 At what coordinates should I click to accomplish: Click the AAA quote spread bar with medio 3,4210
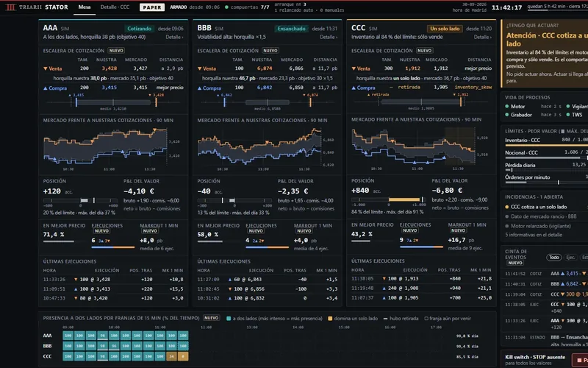[x=113, y=102]
